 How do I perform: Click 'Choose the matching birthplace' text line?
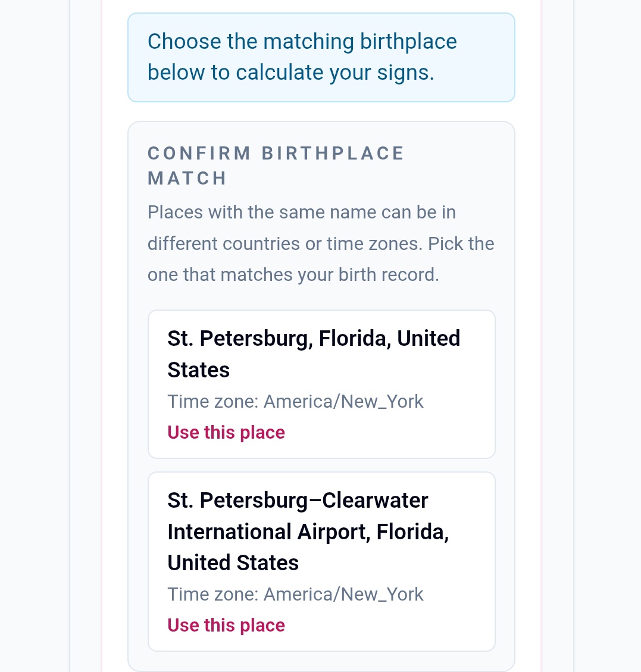tap(302, 42)
